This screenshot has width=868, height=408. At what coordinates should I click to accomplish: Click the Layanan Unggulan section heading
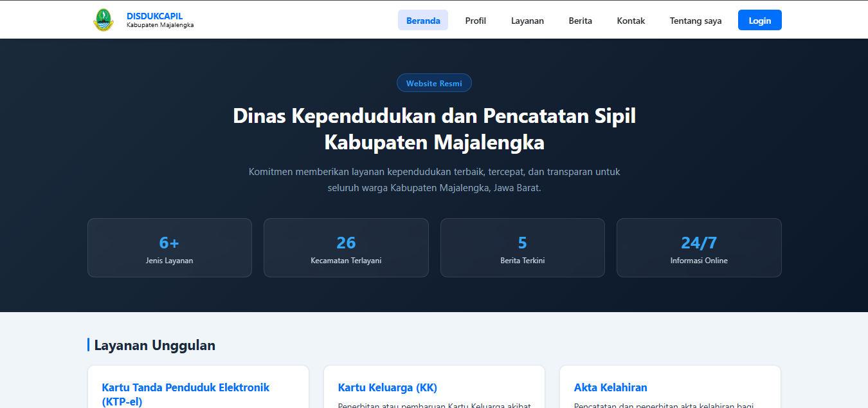click(x=155, y=345)
